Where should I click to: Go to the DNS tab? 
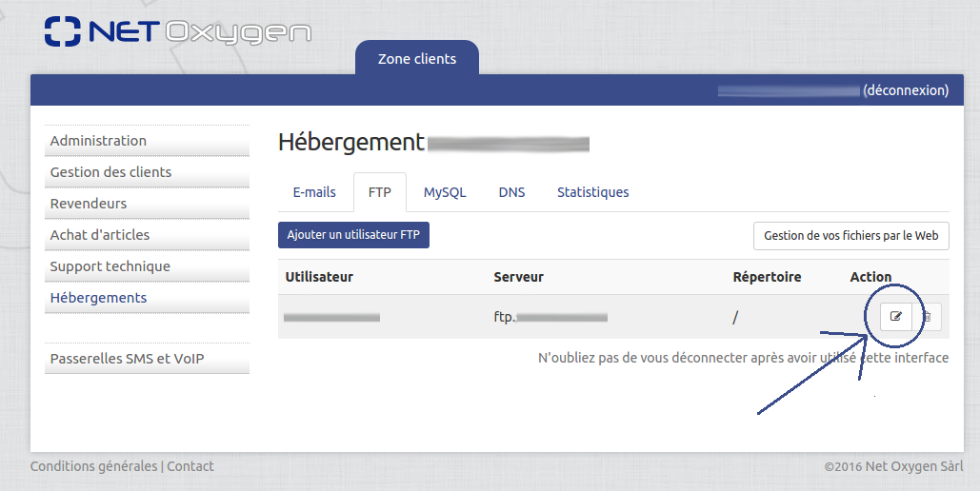pos(511,192)
